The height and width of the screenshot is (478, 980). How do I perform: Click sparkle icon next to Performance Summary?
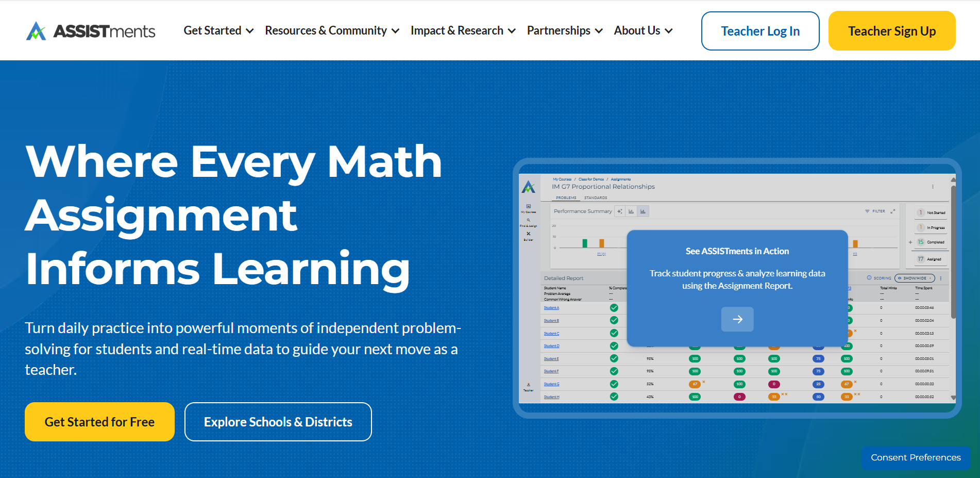pos(620,211)
